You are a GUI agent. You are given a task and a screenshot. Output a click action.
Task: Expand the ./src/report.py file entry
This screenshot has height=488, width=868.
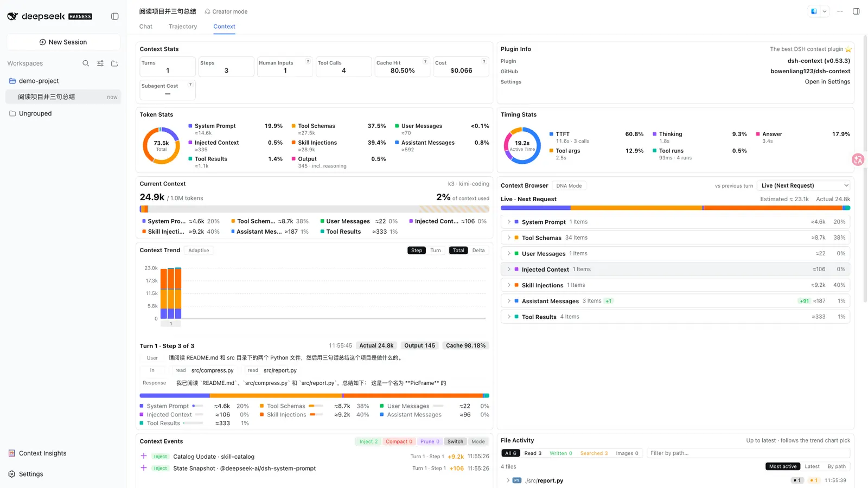coord(675,480)
